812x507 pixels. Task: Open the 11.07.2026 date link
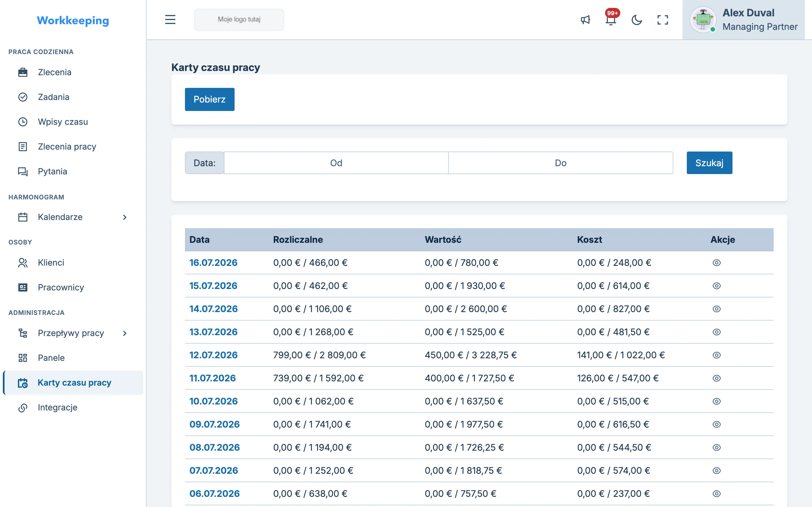212,378
